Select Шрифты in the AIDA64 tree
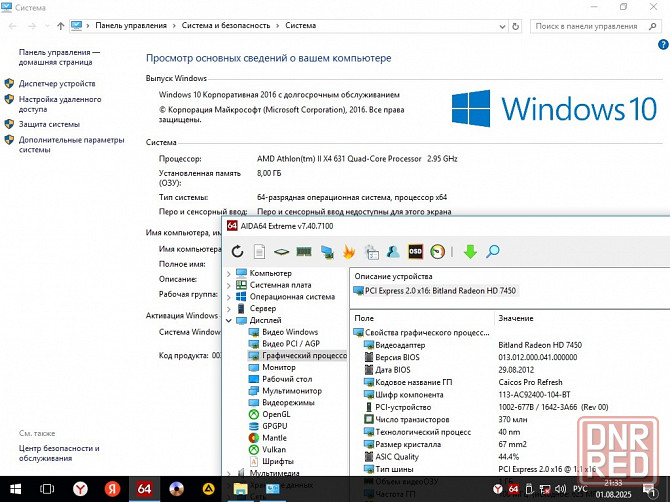 [278, 461]
